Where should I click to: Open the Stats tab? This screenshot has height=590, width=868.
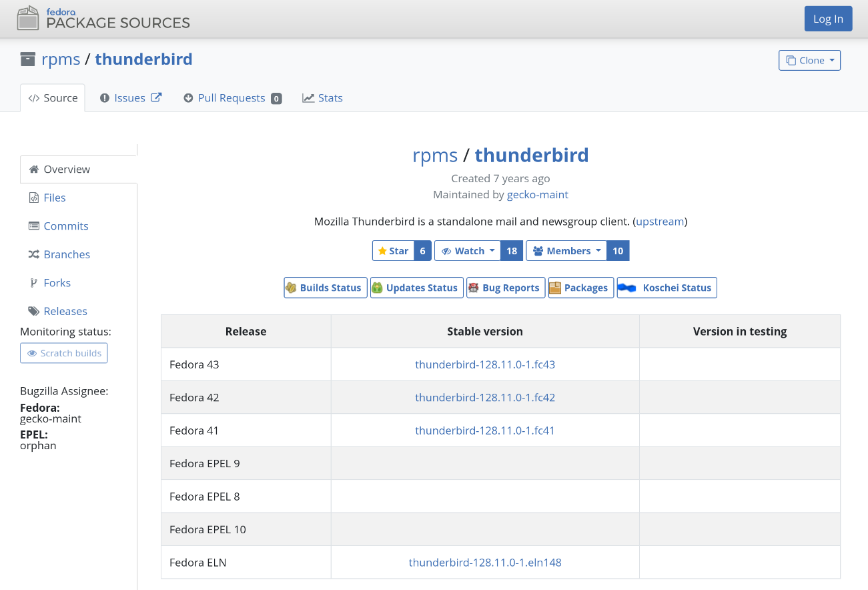click(323, 98)
